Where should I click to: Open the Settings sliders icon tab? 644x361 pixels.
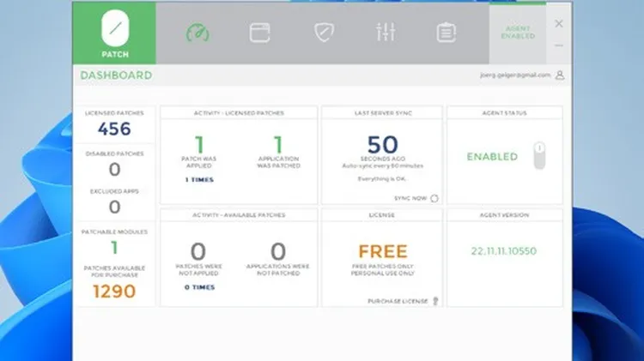point(385,33)
